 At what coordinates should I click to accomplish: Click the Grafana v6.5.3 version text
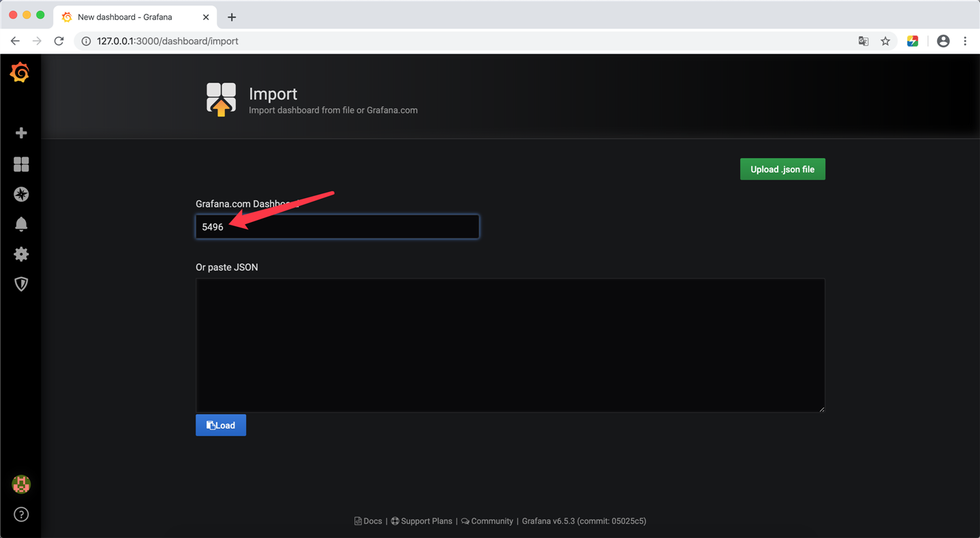coord(584,521)
